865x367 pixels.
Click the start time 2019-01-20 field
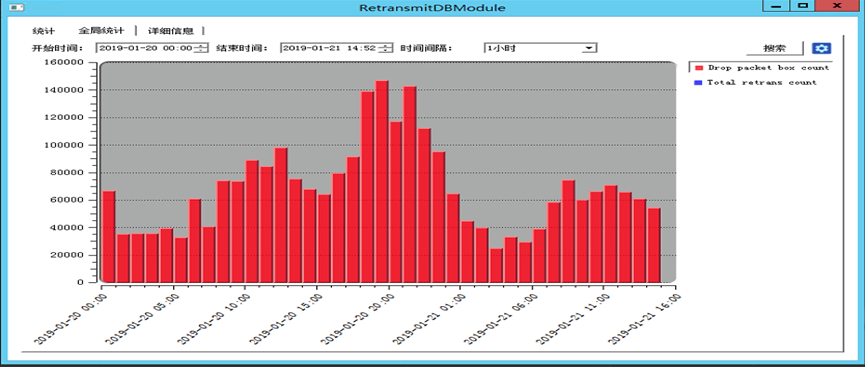pyautogui.click(x=146, y=48)
